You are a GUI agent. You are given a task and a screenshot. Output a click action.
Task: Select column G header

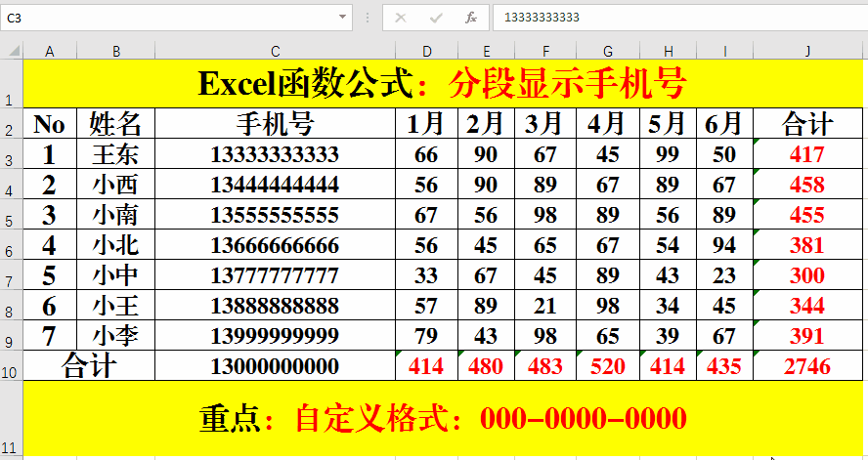608,52
